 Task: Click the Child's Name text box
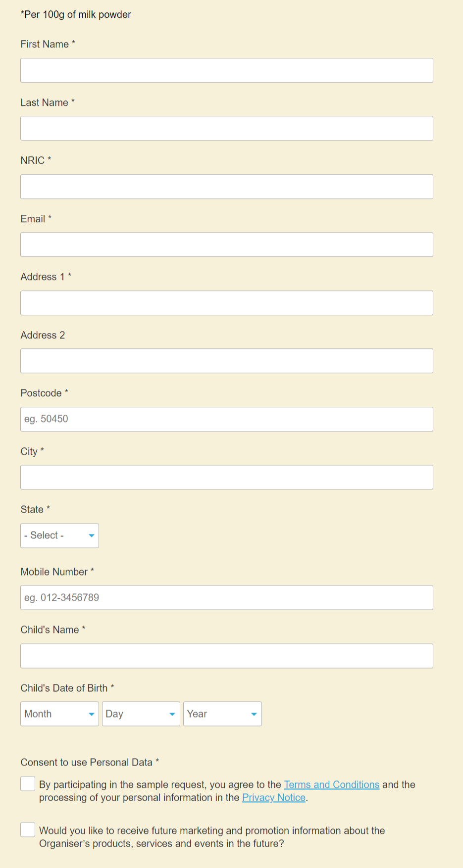(x=226, y=656)
